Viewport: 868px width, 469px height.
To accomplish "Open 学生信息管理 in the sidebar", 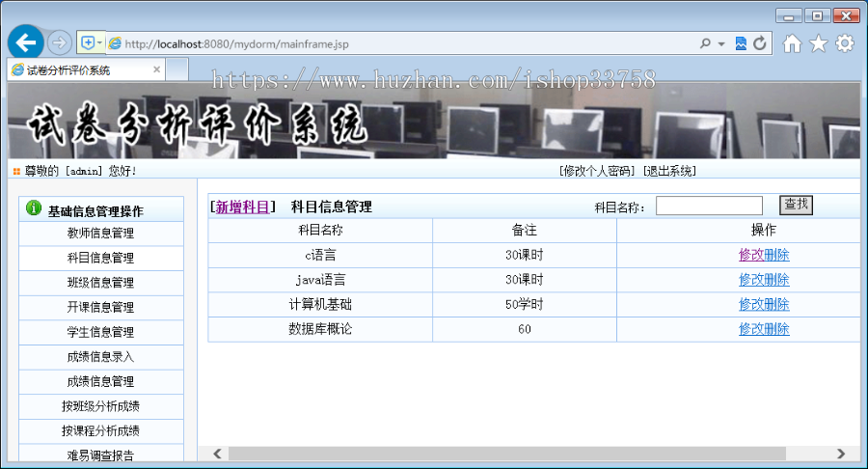I will 100,332.
